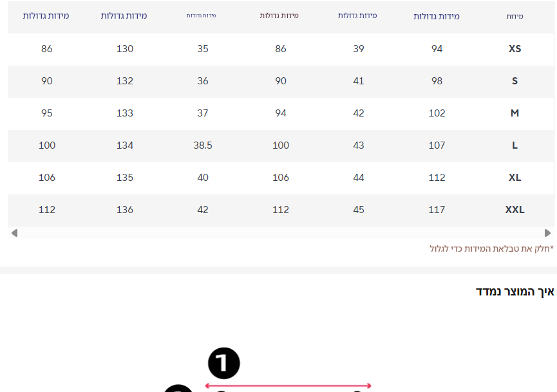Click the partially visible black circle marker
557x392 pixels.
pos(178,389)
